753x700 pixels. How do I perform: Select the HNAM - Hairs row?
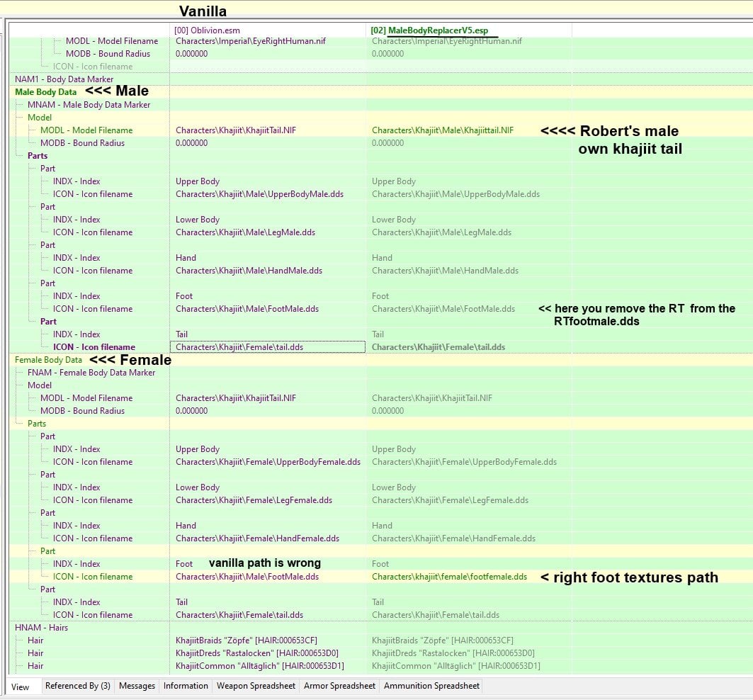tap(41, 628)
